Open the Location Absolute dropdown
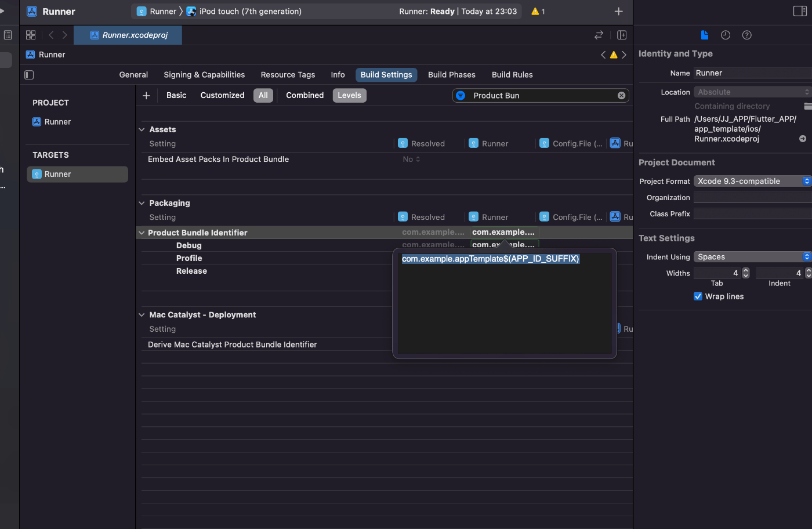Screen dimensions: 812x529 pyautogui.click(x=753, y=92)
